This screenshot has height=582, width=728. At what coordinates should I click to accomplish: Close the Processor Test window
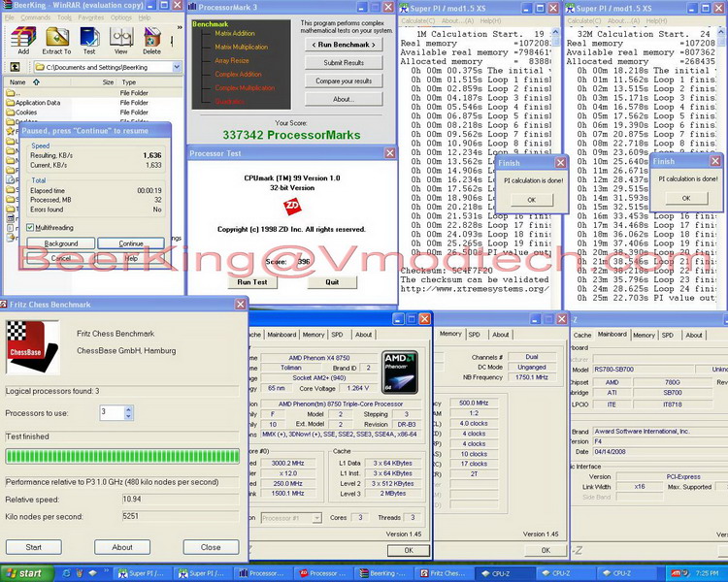click(390, 153)
